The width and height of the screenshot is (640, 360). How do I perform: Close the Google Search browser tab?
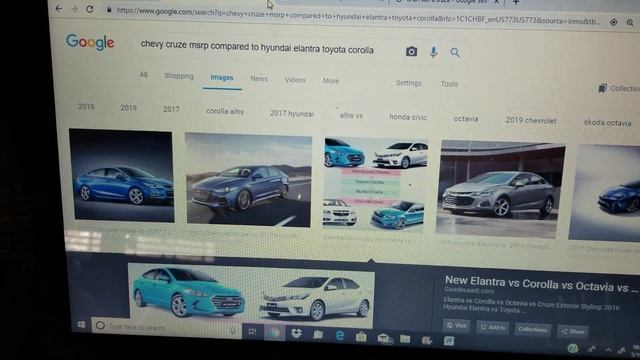tap(496, 2)
